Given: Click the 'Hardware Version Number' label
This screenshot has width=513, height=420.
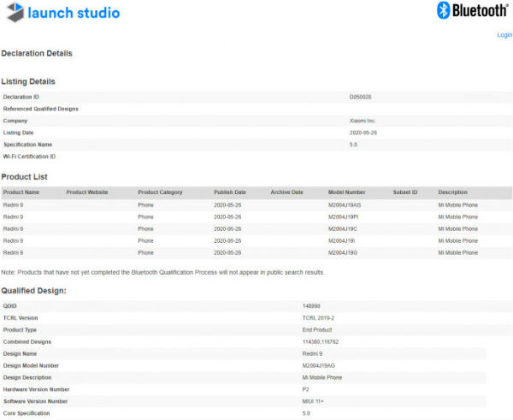Looking at the screenshot, I should coord(36,389).
